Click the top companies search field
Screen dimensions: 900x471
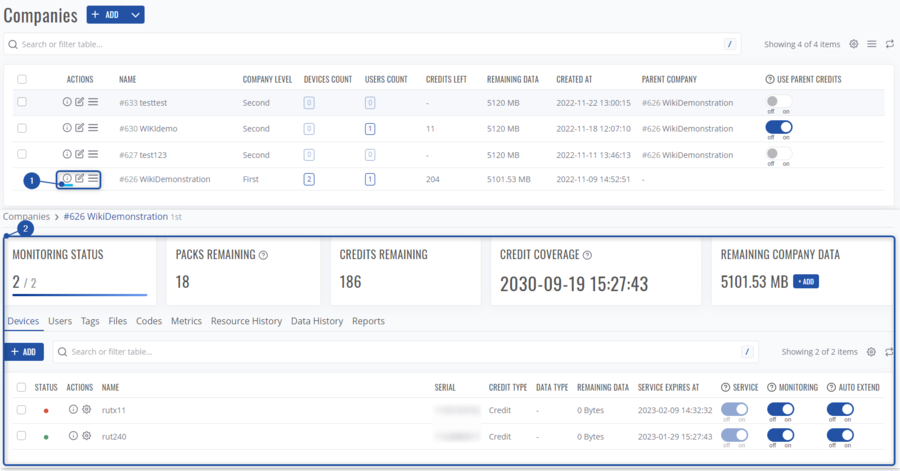pyautogui.click(x=370, y=44)
